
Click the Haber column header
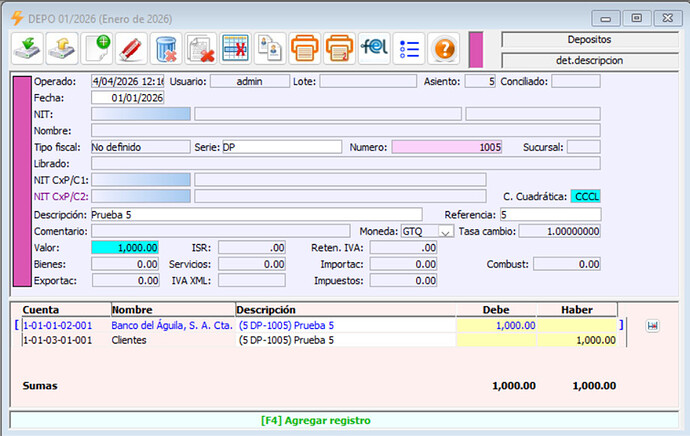[577, 310]
